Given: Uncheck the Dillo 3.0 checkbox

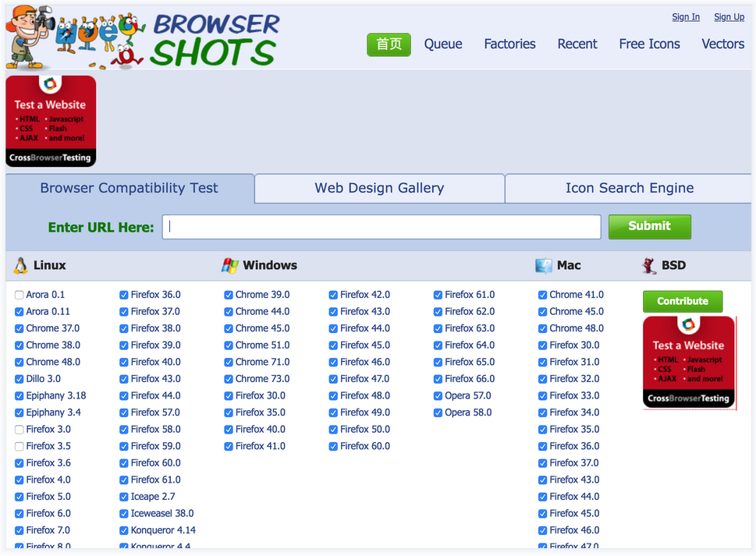Looking at the screenshot, I should (x=20, y=379).
